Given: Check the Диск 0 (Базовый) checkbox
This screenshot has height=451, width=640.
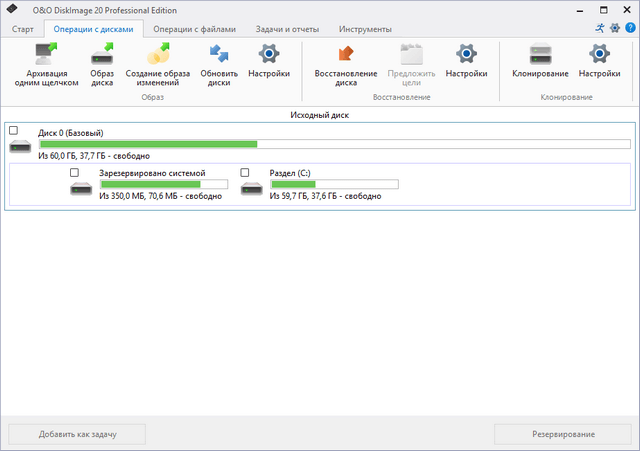Looking at the screenshot, I should (14, 131).
